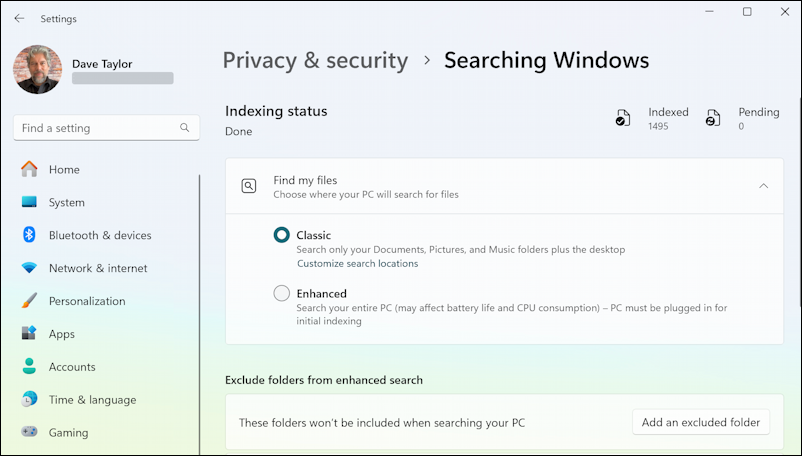
Task: Open the Home settings page
Action: click(x=64, y=169)
